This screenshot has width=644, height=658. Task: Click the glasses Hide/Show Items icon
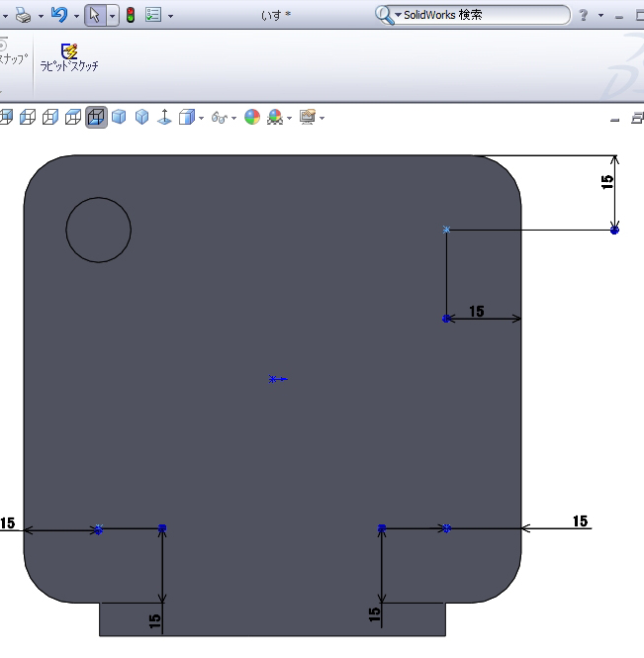tap(220, 118)
